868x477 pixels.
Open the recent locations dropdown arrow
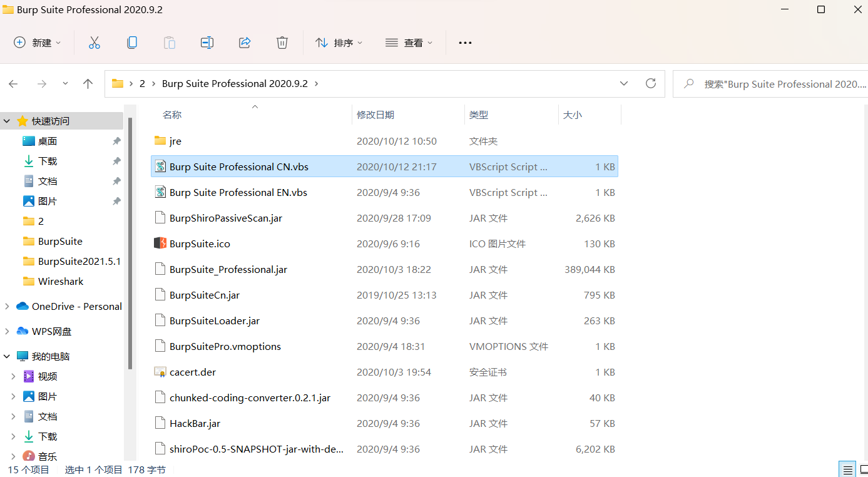coord(65,84)
